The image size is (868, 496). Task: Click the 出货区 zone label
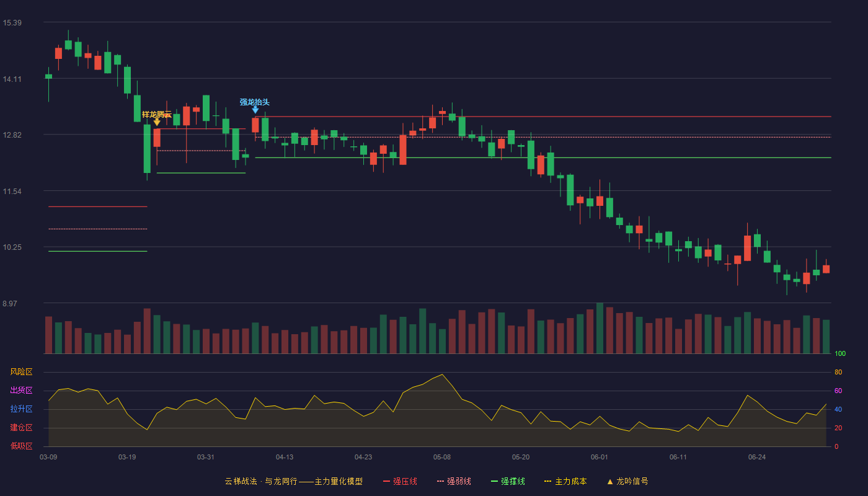pyautogui.click(x=21, y=391)
